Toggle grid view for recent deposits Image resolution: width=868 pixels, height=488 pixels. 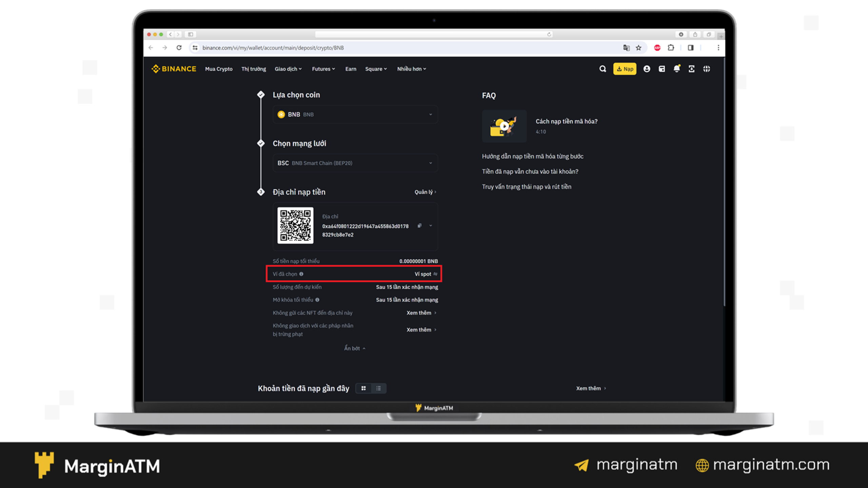[364, 388]
